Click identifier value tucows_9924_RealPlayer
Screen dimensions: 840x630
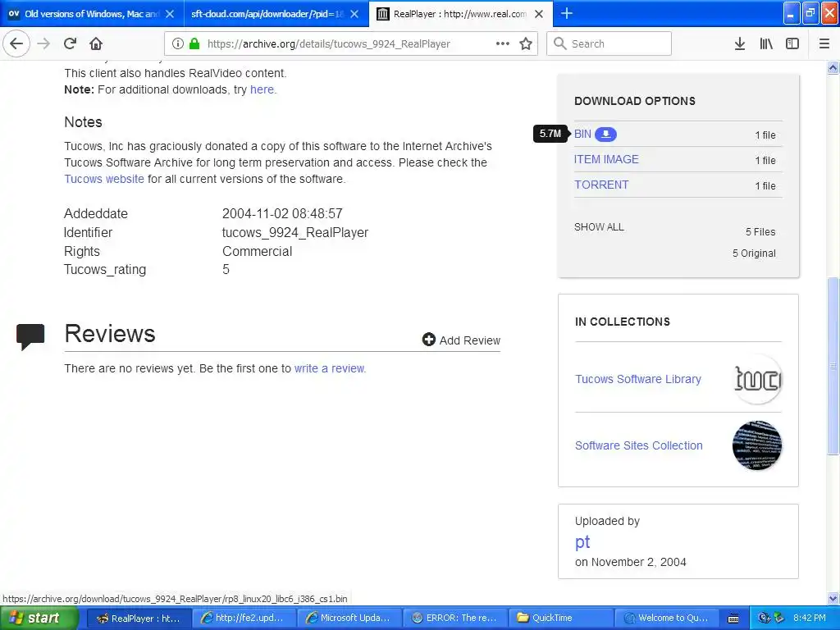[295, 232]
